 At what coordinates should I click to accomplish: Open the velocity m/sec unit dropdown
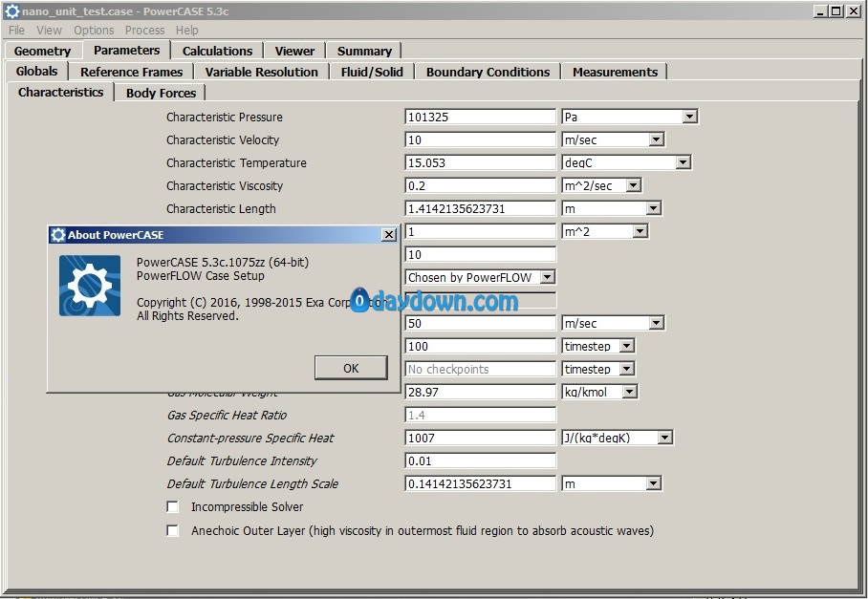click(x=656, y=139)
